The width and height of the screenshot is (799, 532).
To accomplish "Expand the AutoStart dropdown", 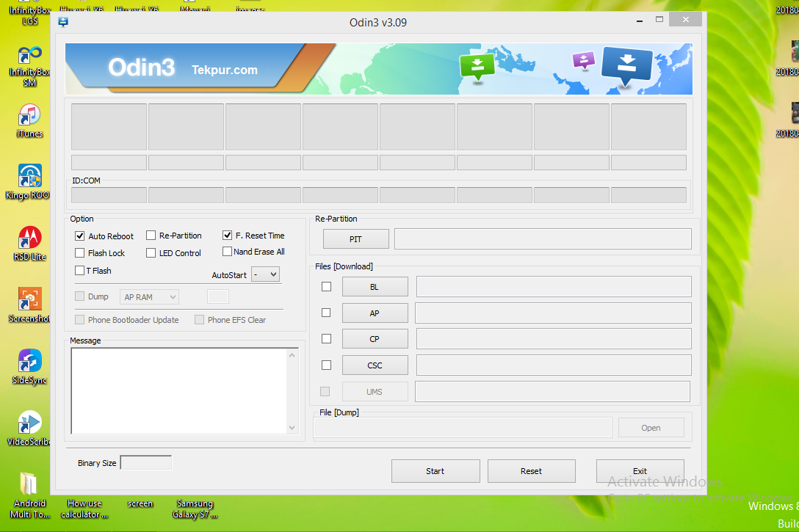I will 266,274.
